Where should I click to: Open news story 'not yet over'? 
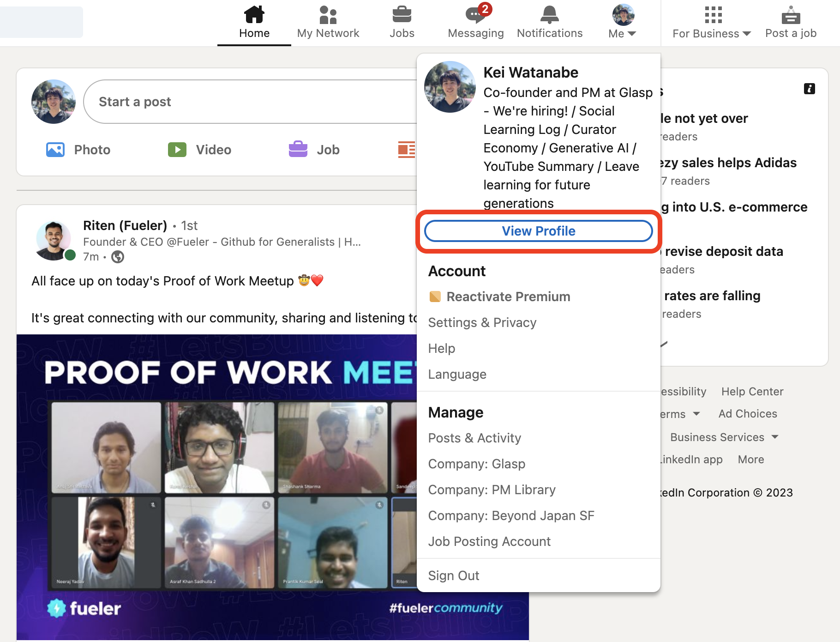point(704,118)
